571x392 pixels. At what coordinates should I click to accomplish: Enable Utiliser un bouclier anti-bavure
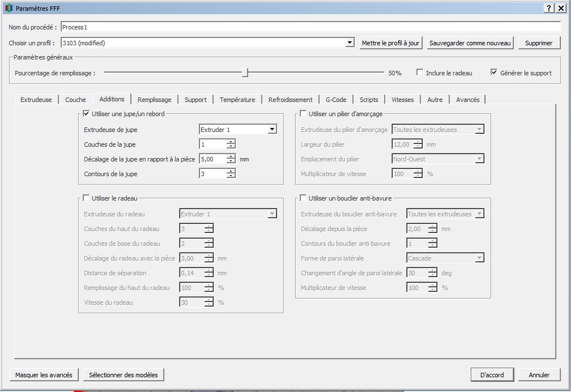click(304, 198)
